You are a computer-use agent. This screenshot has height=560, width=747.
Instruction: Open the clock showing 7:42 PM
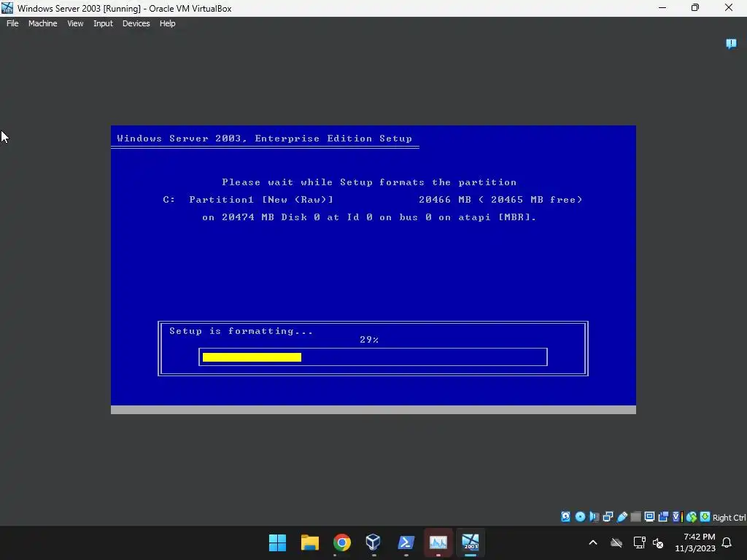pos(695,542)
